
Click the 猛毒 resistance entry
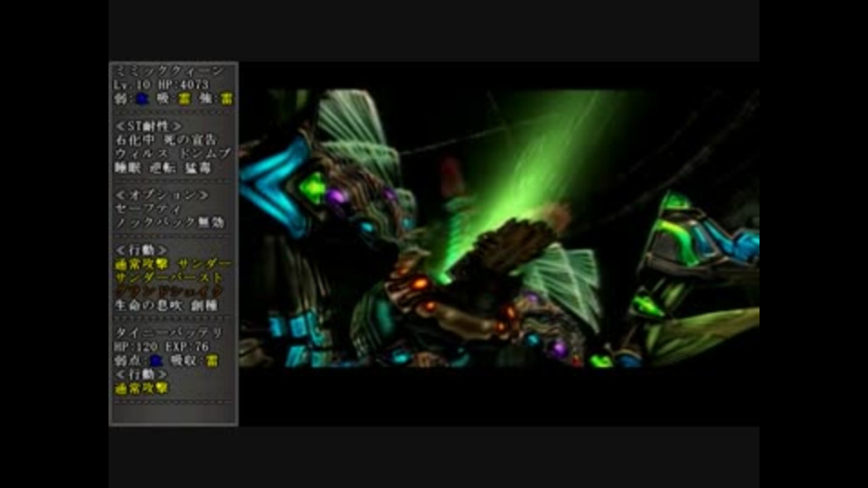coord(198,167)
